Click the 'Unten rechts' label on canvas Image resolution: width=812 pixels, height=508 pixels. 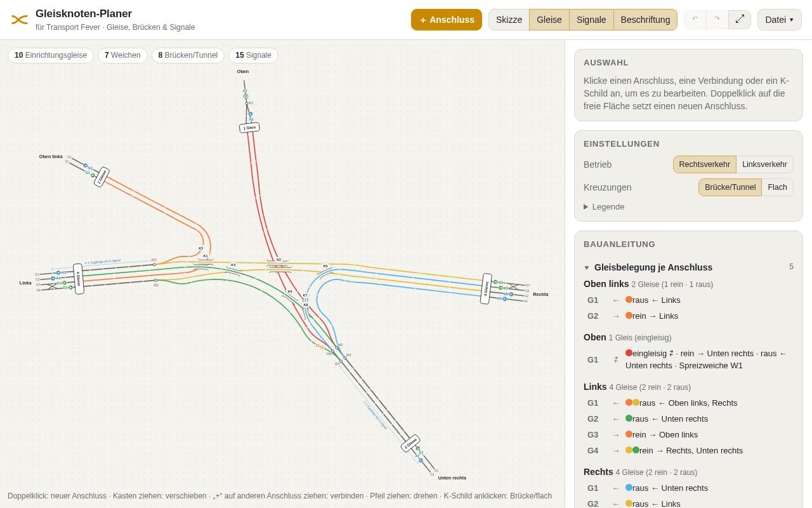point(452,478)
